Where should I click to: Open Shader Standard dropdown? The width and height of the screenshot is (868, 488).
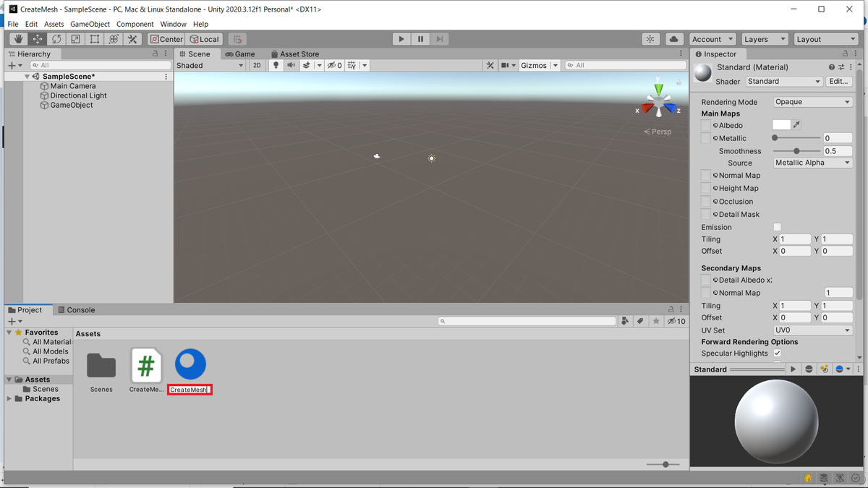(784, 82)
